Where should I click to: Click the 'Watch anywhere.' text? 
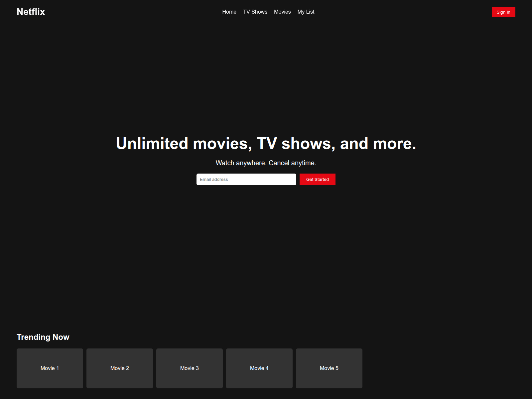point(241,163)
